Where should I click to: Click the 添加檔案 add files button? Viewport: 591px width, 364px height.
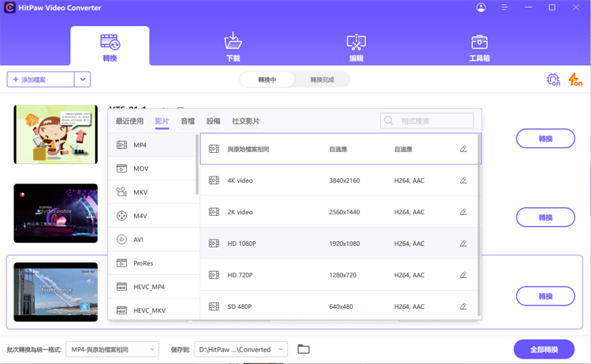[40, 80]
